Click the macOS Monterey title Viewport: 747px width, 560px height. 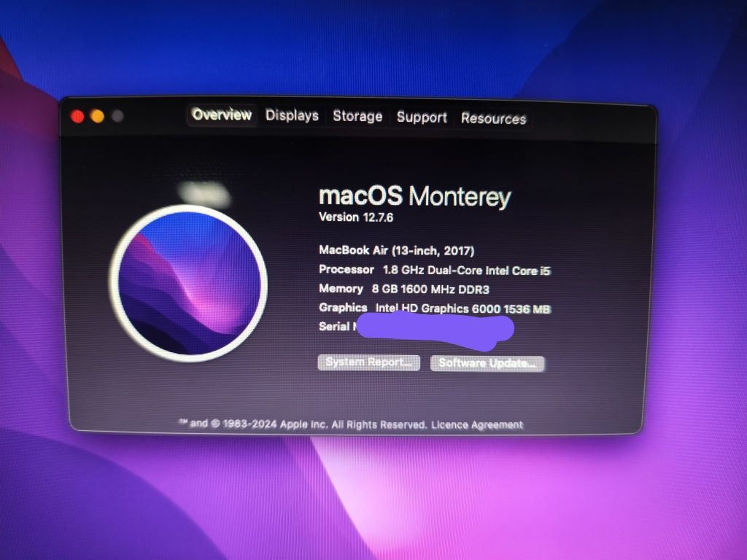[415, 196]
